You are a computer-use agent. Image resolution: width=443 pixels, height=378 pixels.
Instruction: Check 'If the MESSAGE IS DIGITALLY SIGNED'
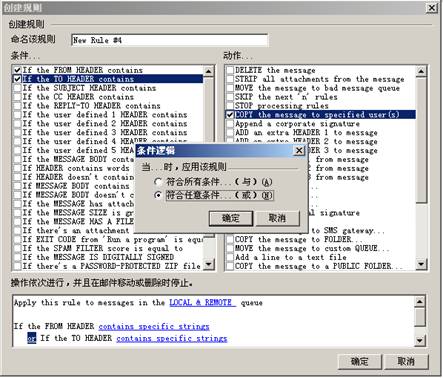[x=17, y=257]
